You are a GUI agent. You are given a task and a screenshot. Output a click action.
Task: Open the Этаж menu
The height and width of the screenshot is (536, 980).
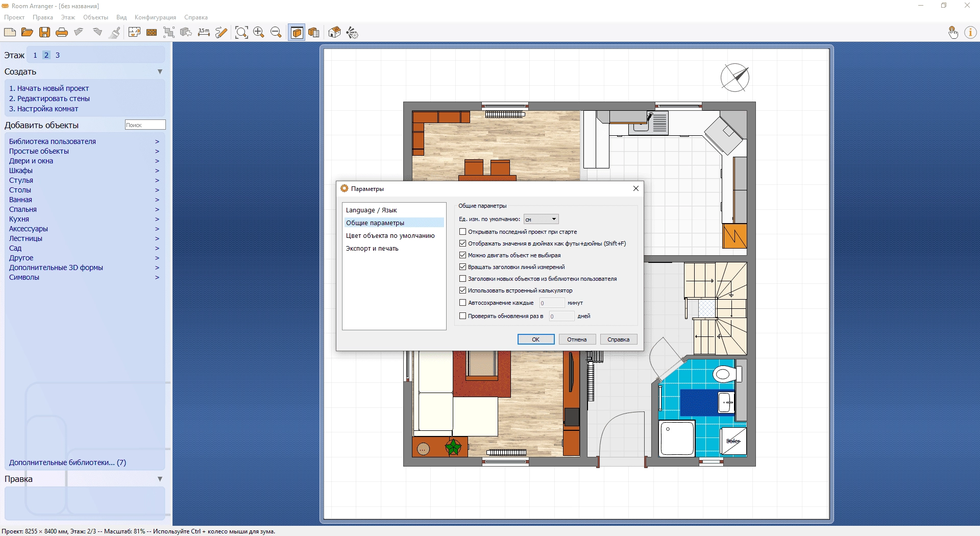[x=68, y=17]
